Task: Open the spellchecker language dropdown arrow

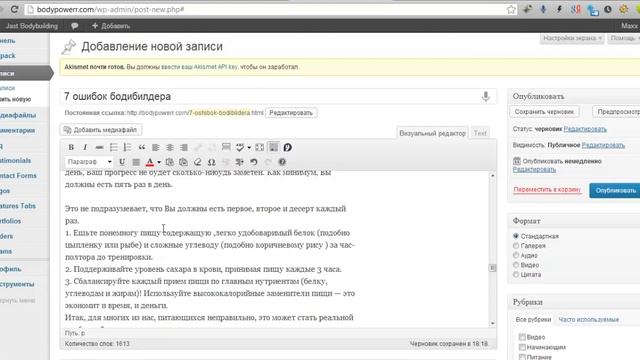Action: pos(249,147)
